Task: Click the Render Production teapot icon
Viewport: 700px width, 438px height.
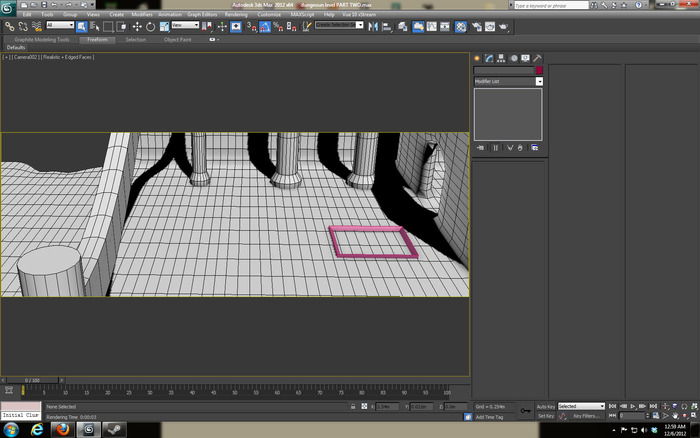Action: (504, 27)
